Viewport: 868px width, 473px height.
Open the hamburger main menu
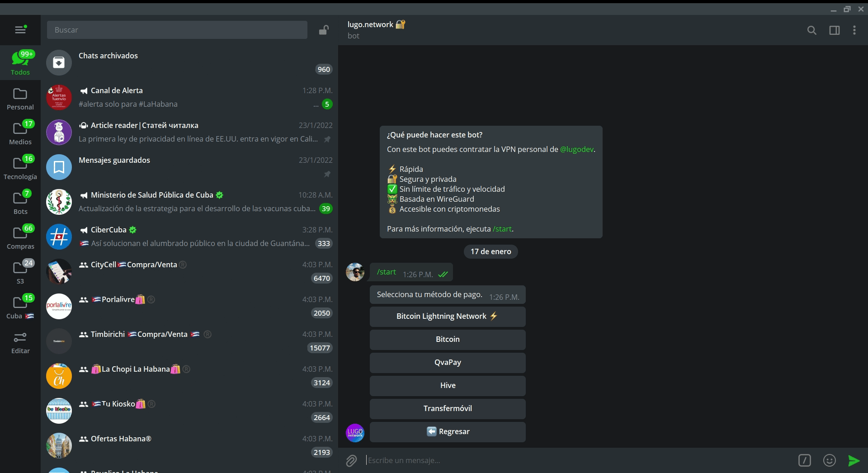click(20, 30)
